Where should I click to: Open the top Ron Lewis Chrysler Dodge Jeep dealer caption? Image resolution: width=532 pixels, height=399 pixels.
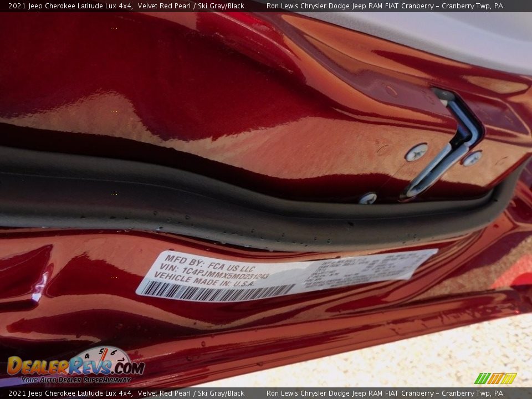click(385, 6)
